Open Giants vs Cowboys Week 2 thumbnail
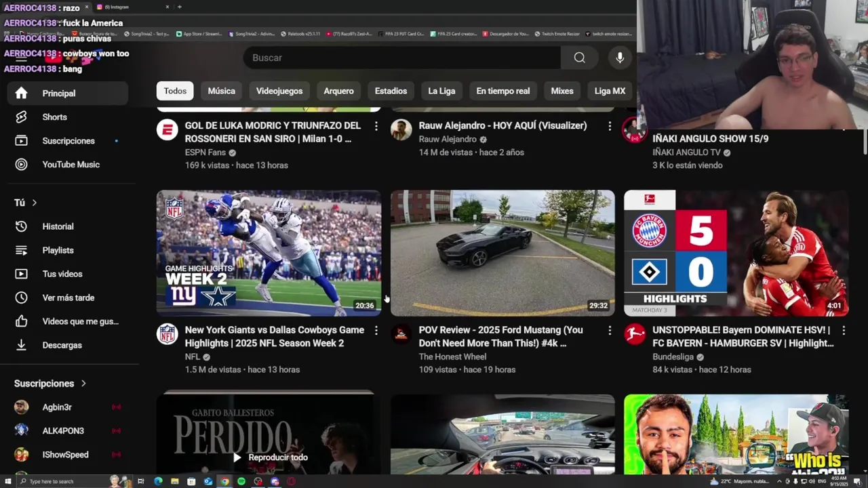 [x=269, y=253]
